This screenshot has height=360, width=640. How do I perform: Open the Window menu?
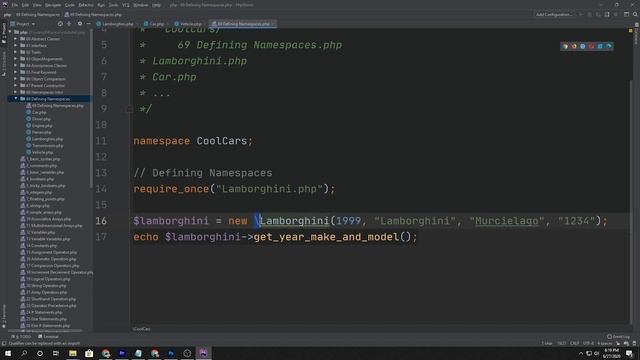(x=141, y=5)
